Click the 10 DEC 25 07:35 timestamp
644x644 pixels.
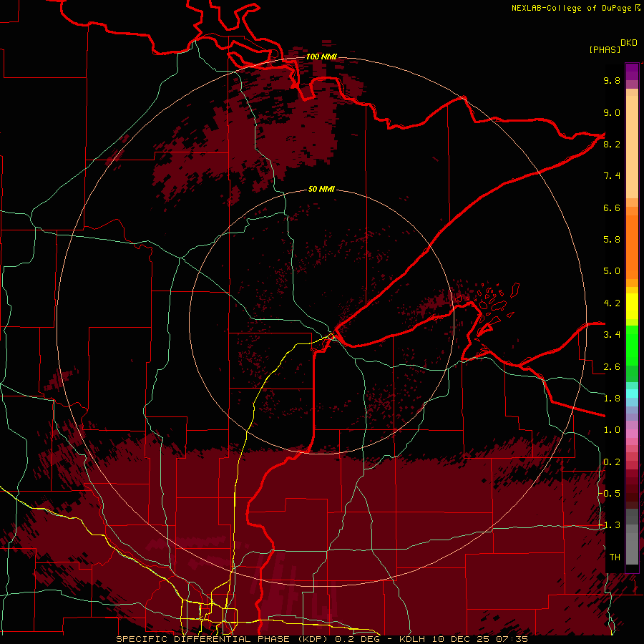482,639
